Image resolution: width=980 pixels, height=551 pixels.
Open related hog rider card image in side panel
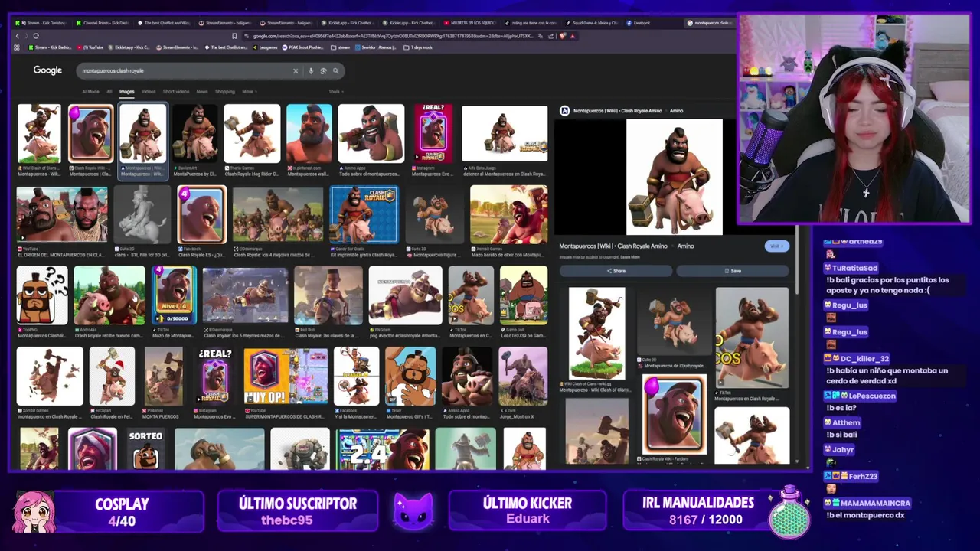tap(674, 414)
